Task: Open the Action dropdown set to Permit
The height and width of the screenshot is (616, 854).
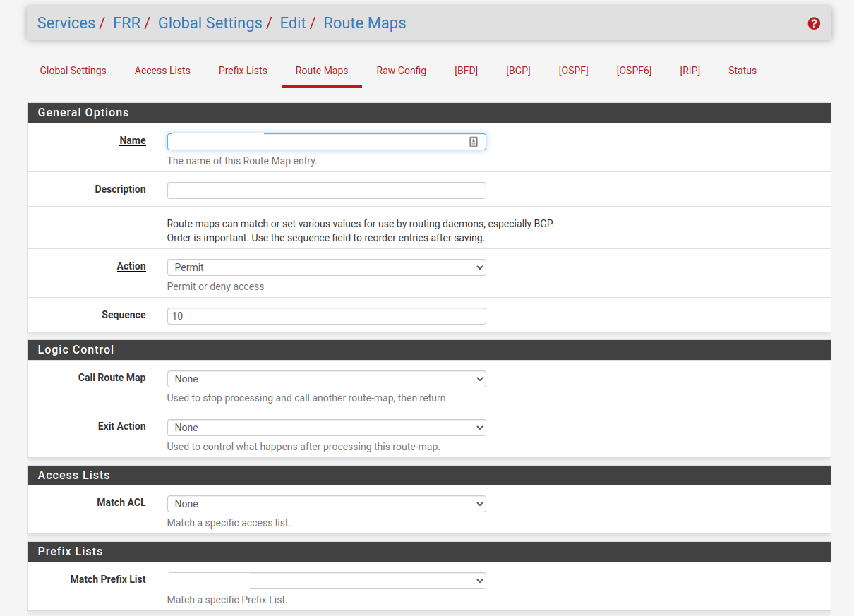Action: [x=326, y=267]
